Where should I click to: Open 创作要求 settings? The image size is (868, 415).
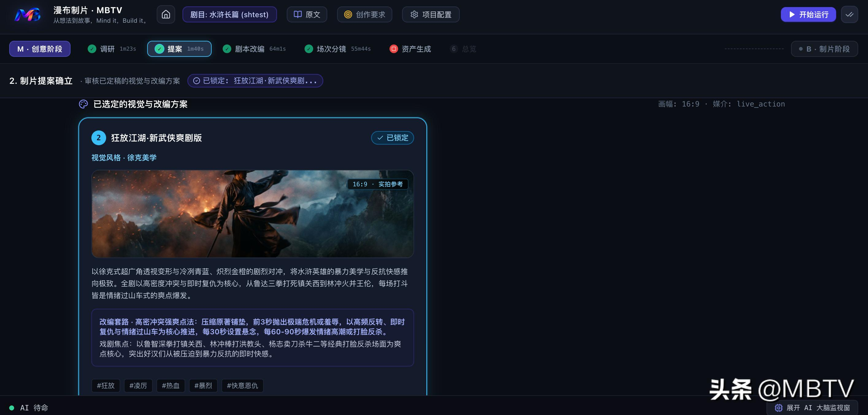364,14
